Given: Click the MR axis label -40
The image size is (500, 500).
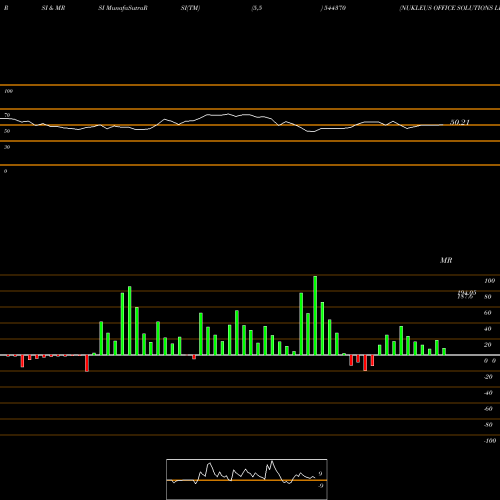Looking at the screenshot, I should pos(488,393).
